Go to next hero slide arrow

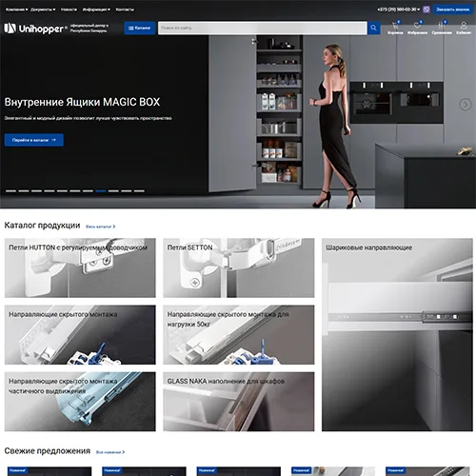point(466,105)
